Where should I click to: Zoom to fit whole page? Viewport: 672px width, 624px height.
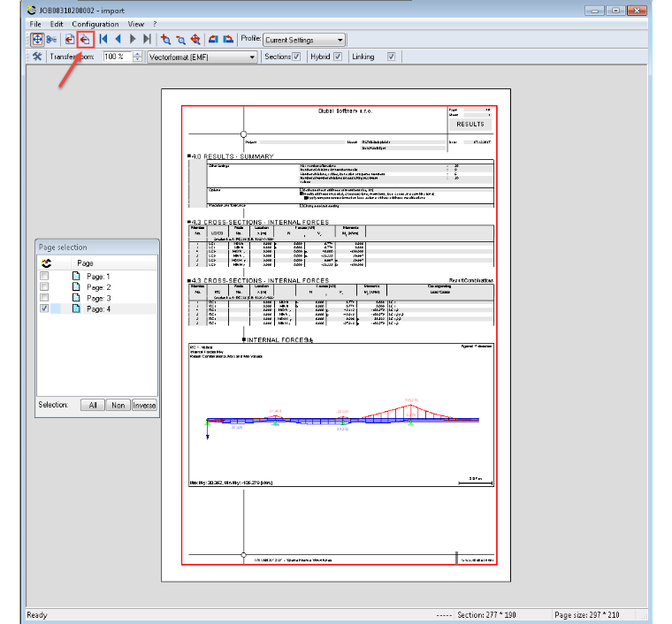pos(195,40)
